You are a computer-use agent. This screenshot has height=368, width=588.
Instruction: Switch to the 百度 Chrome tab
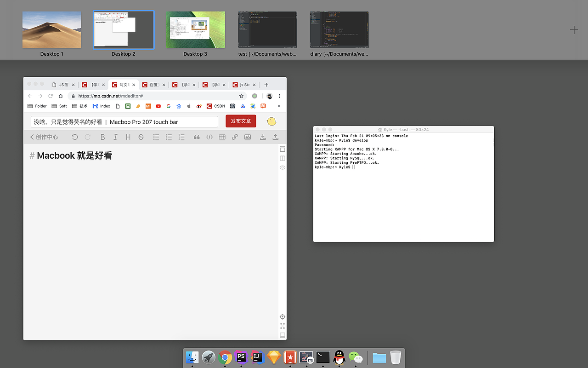(153, 85)
